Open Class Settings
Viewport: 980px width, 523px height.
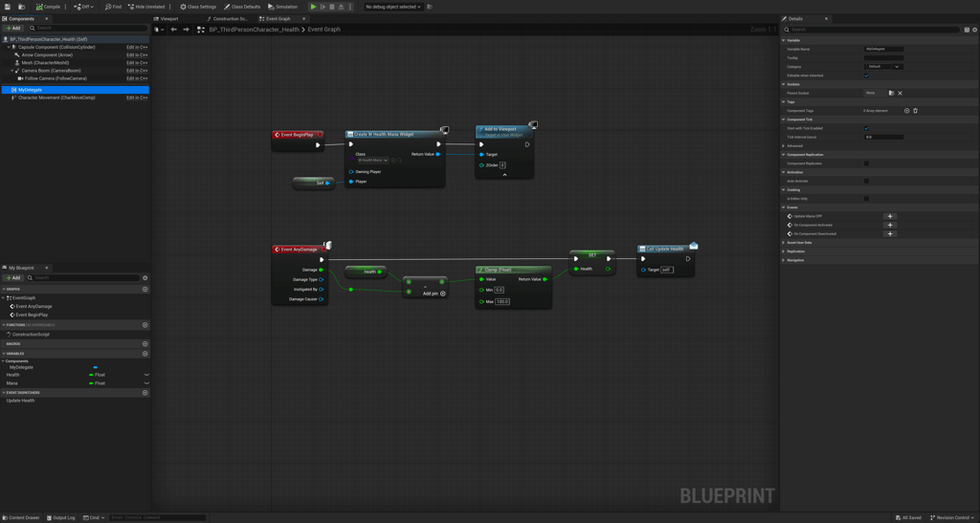click(x=198, y=7)
